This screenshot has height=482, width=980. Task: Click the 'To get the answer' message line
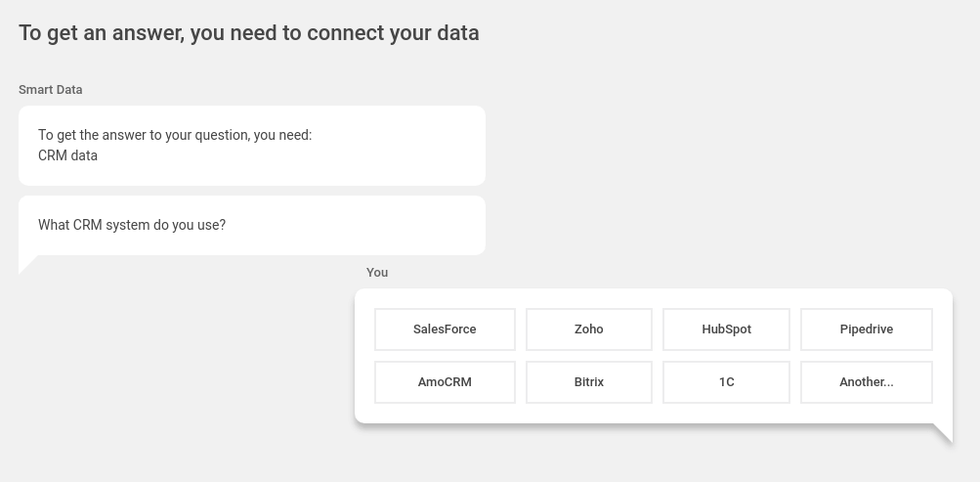175,135
